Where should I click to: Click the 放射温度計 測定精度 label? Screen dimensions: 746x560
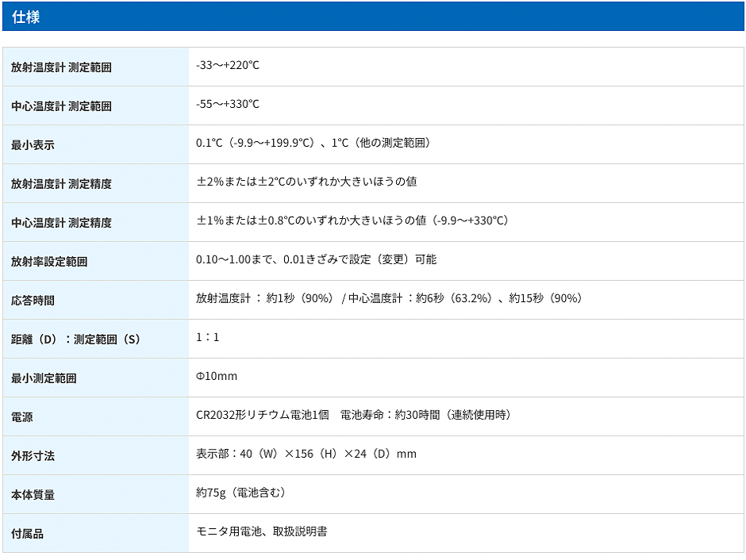61,184
